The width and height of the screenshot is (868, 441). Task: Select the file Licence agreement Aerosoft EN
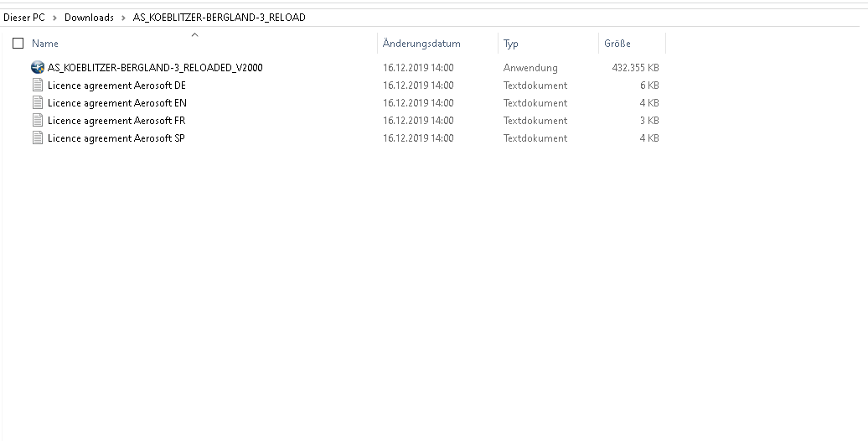pyautogui.click(x=116, y=103)
